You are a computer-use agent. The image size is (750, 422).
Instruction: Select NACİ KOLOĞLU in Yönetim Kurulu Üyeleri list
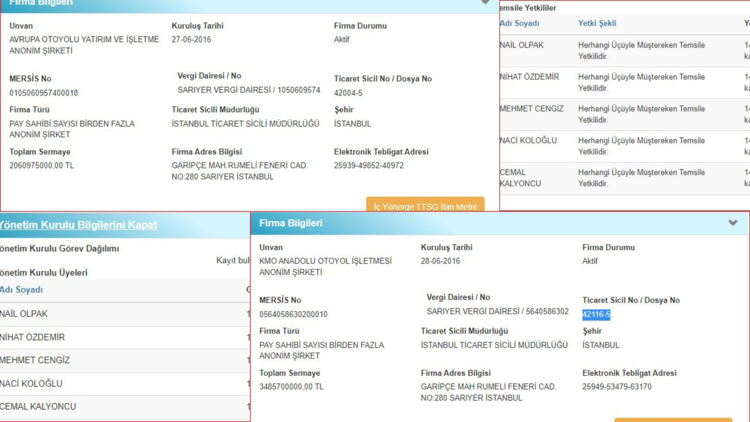click(x=31, y=384)
